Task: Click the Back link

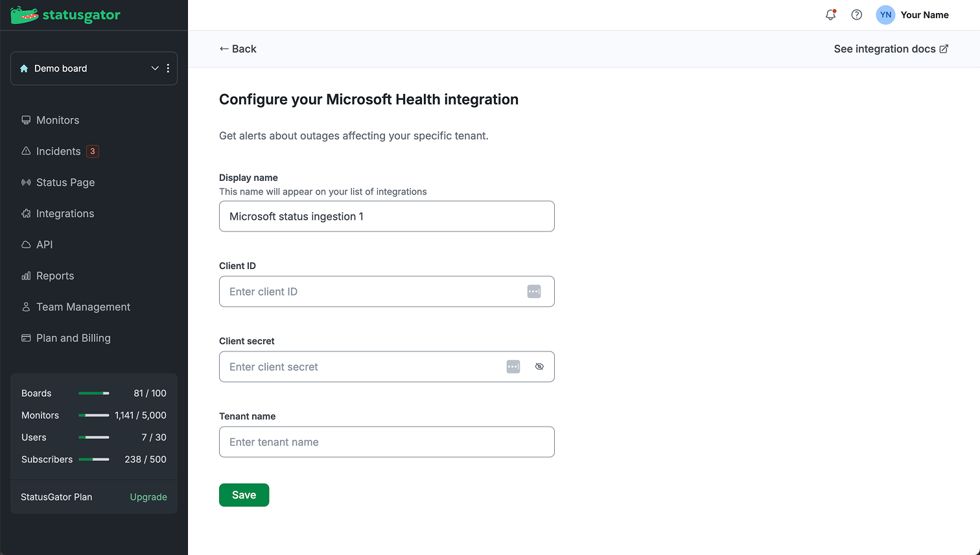Action: (x=238, y=49)
